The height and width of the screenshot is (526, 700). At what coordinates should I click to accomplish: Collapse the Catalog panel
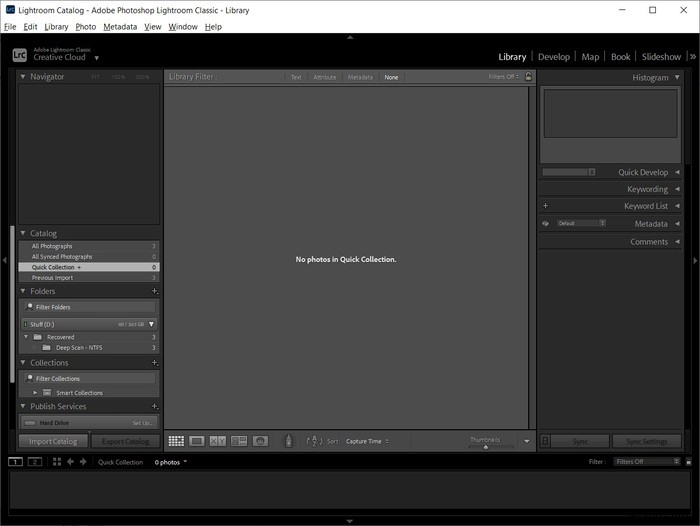tap(23, 233)
